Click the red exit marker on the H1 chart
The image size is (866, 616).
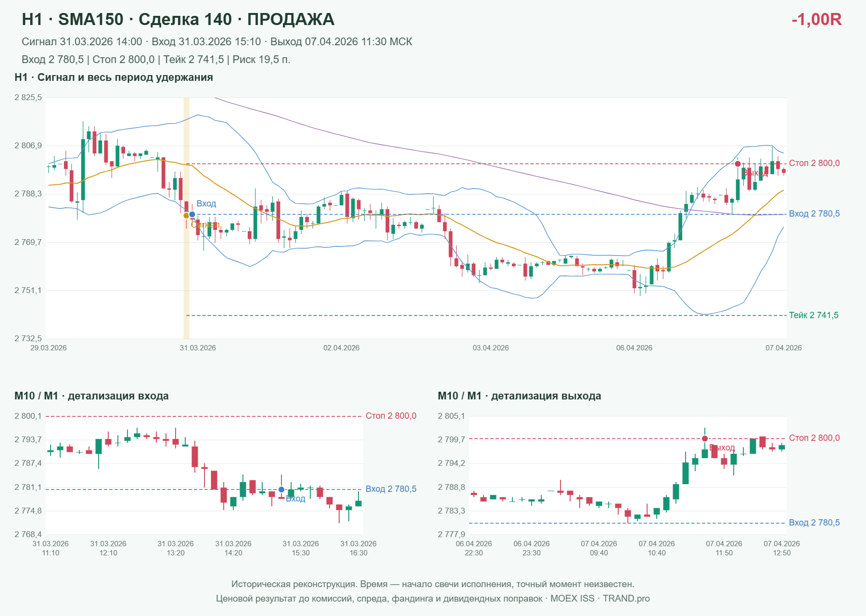738,164
